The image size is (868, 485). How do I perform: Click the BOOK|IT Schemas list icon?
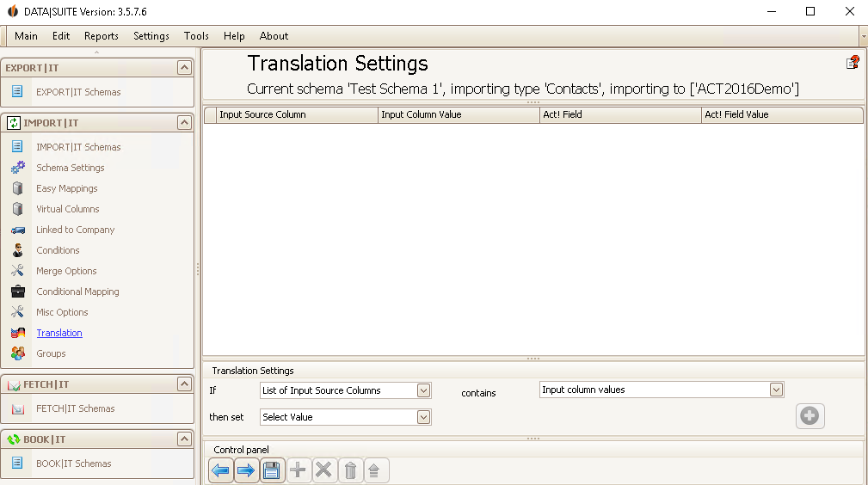coord(17,463)
